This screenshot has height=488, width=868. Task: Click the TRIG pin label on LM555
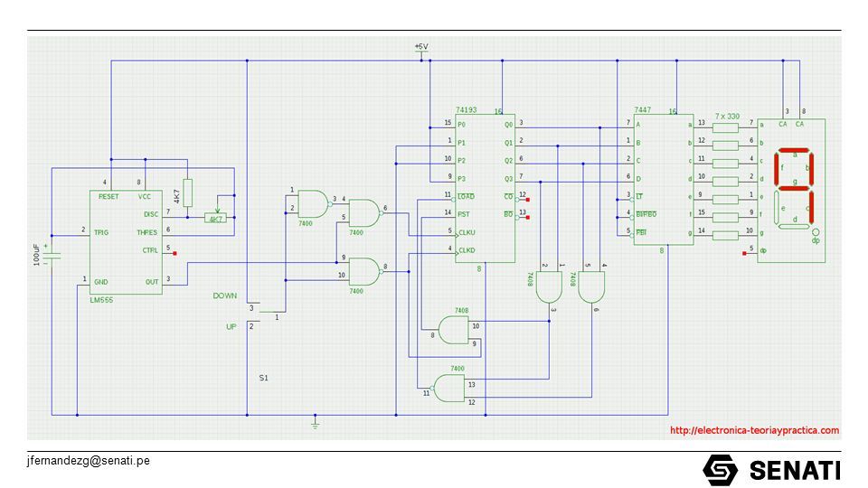101,232
